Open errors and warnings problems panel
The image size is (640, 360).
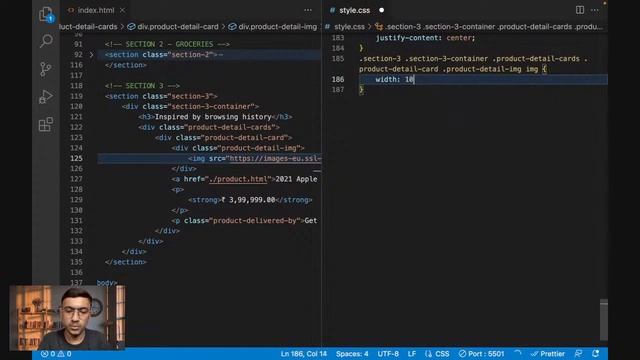pyautogui.click(x=56, y=354)
